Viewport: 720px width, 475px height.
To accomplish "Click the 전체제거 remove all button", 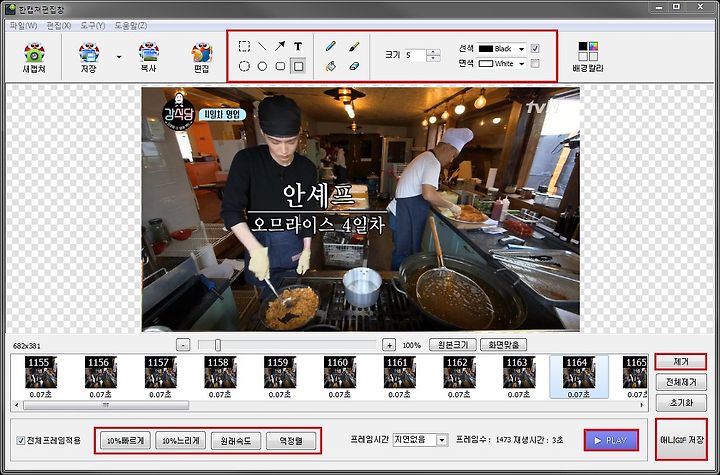I will 681,382.
